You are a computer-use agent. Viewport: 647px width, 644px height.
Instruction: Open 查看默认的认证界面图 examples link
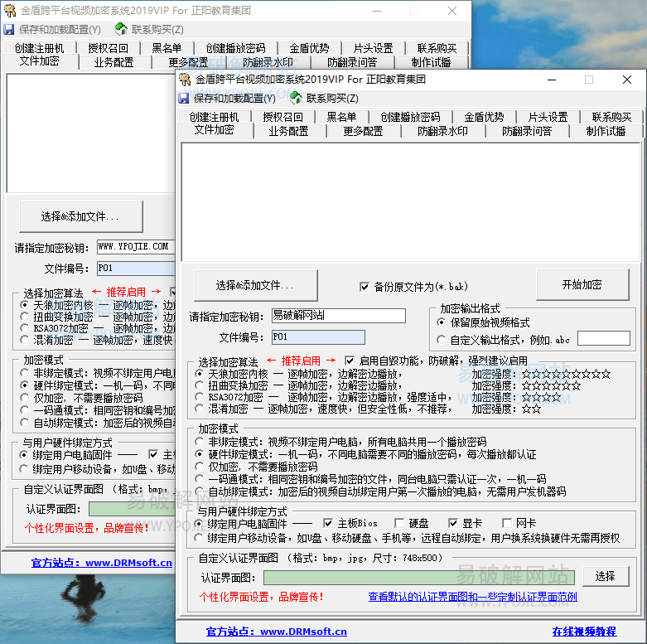point(472,597)
